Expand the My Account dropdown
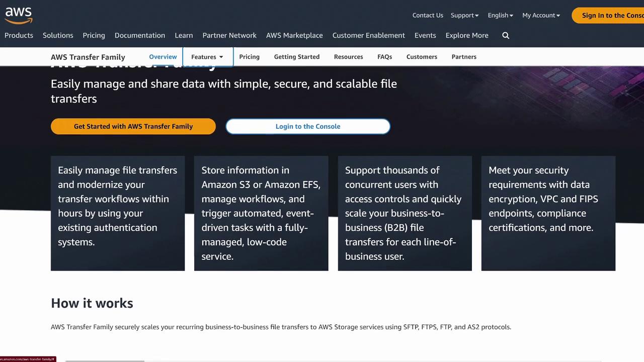Viewport: 644px width, 362px height. click(541, 15)
